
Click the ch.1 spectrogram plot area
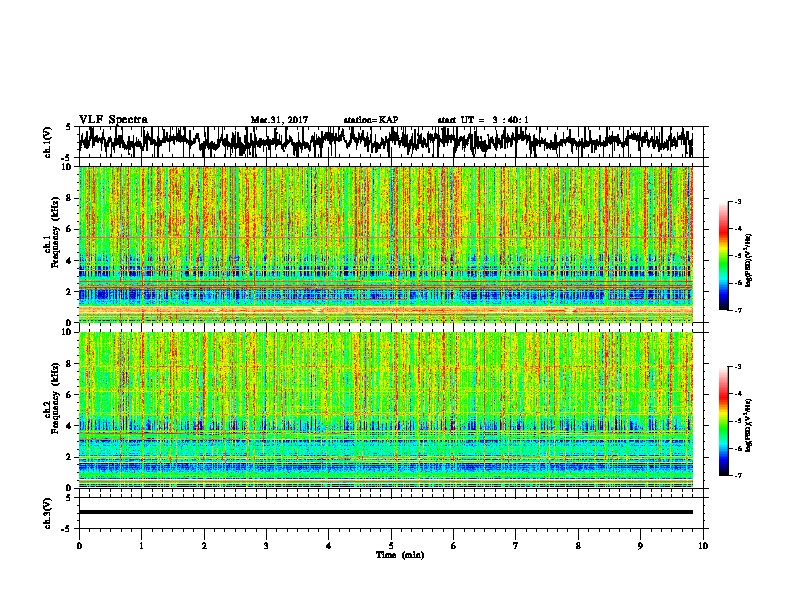coord(385,244)
